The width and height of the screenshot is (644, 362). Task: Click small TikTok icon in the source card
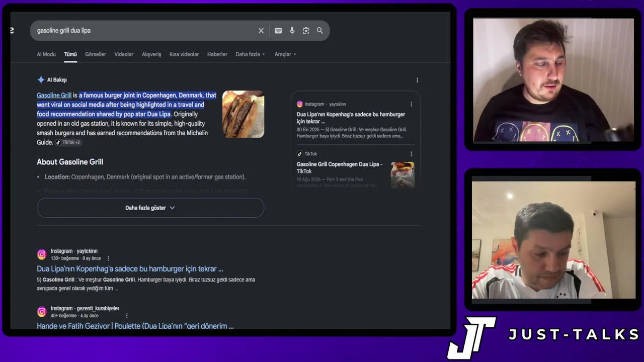point(300,154)
